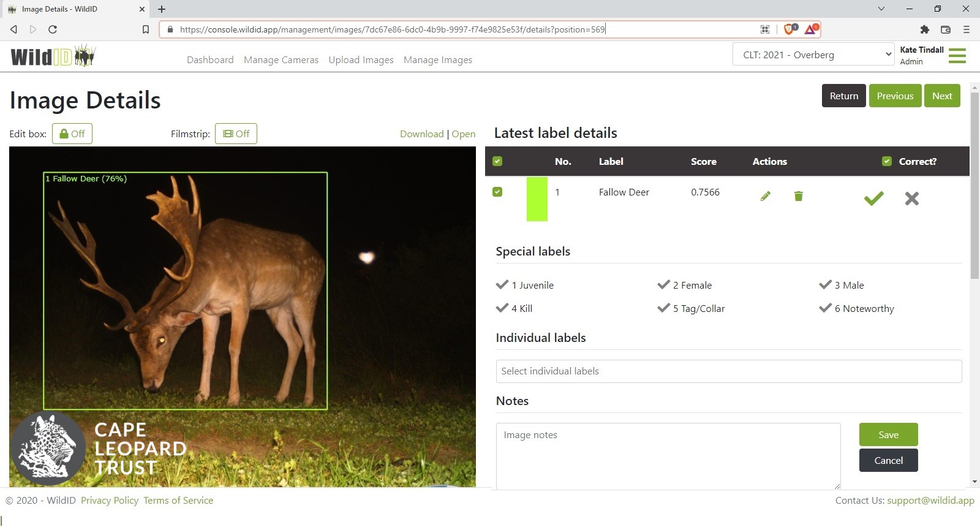Screen dimensions: 980x527
Task: Toggle special label 3 Male
Action: 842,285
